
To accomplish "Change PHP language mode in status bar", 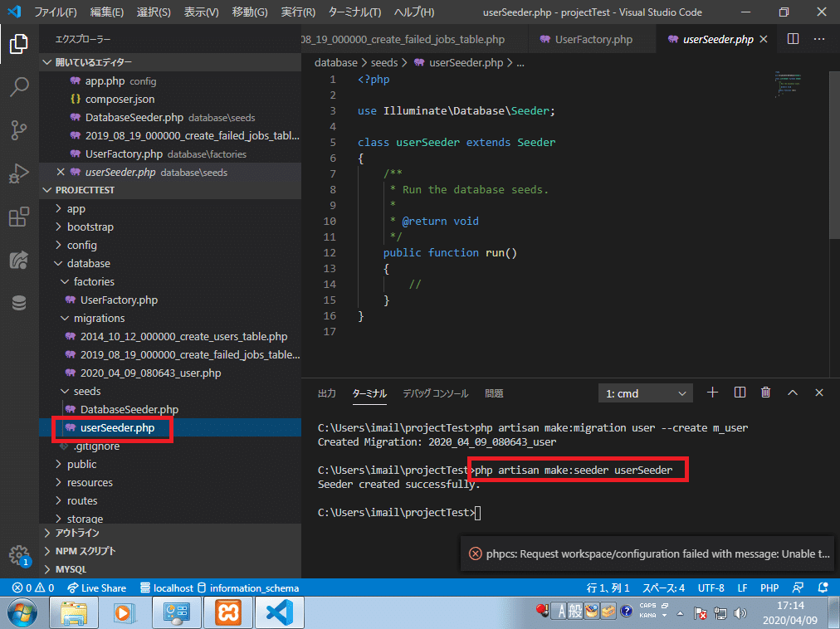I will 769,588.
